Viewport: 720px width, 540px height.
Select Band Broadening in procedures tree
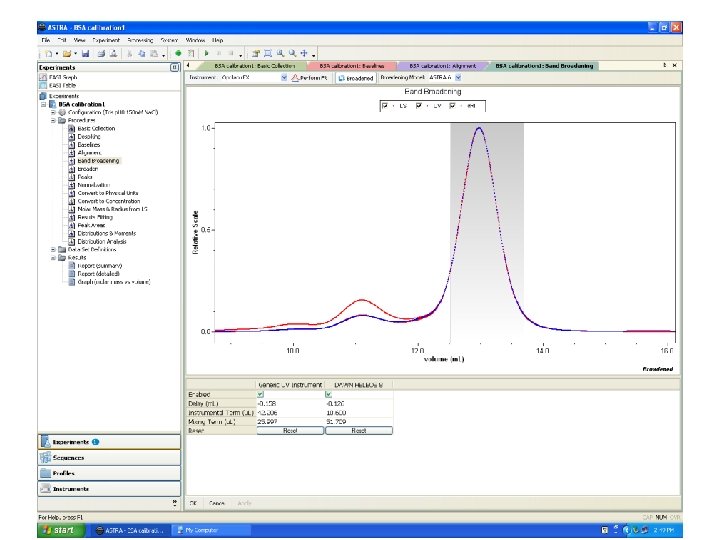(x=98, y=161)
